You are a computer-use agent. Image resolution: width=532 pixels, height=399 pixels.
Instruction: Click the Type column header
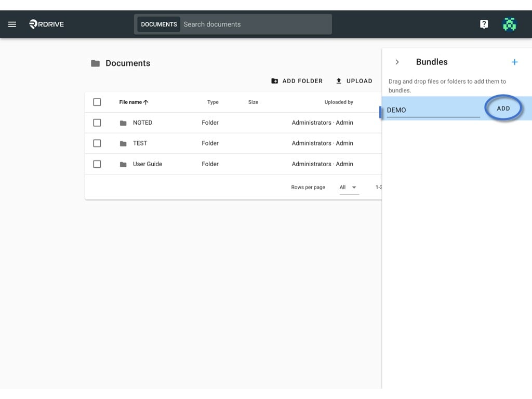click(x=212, y=102)
